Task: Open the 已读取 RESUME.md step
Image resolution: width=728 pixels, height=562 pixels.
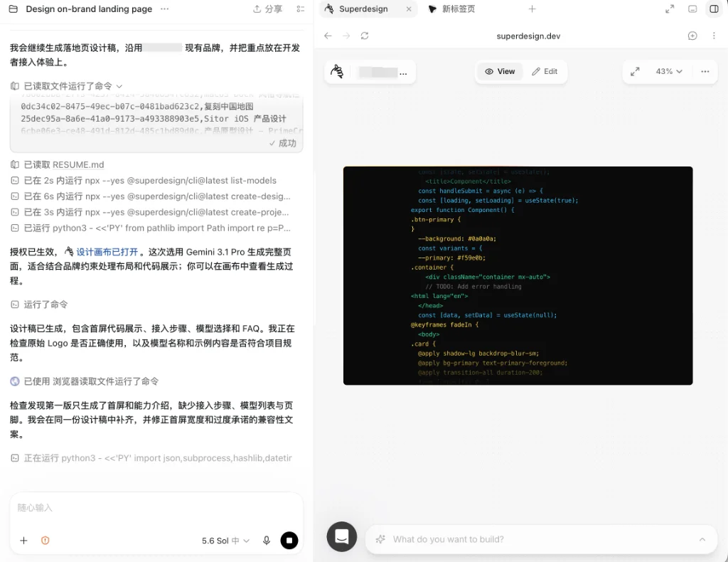Action: pyautogui.click(x=57, y=164)
